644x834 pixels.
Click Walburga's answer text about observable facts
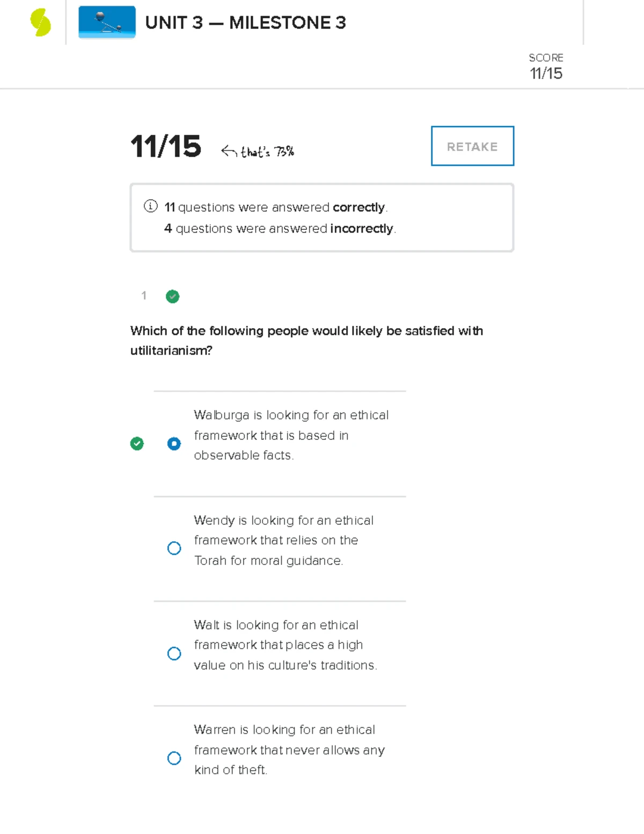point(291,435)
